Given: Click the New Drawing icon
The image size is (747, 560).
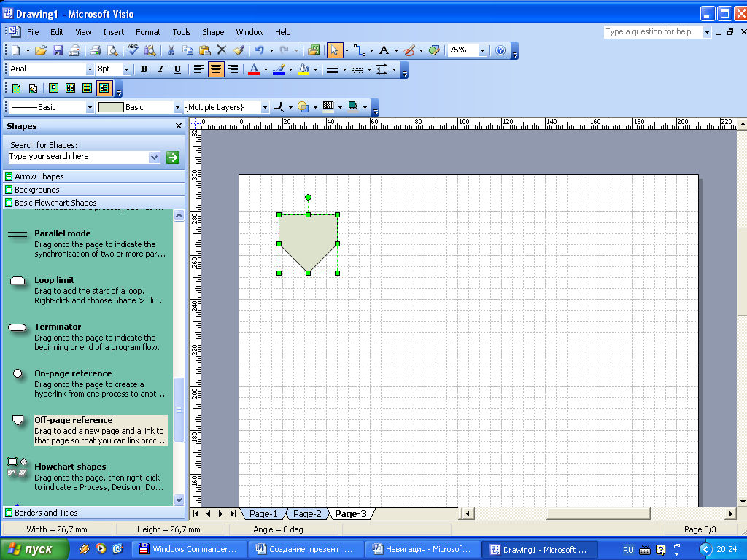Looking at the screenshot, I should point(16,50).
